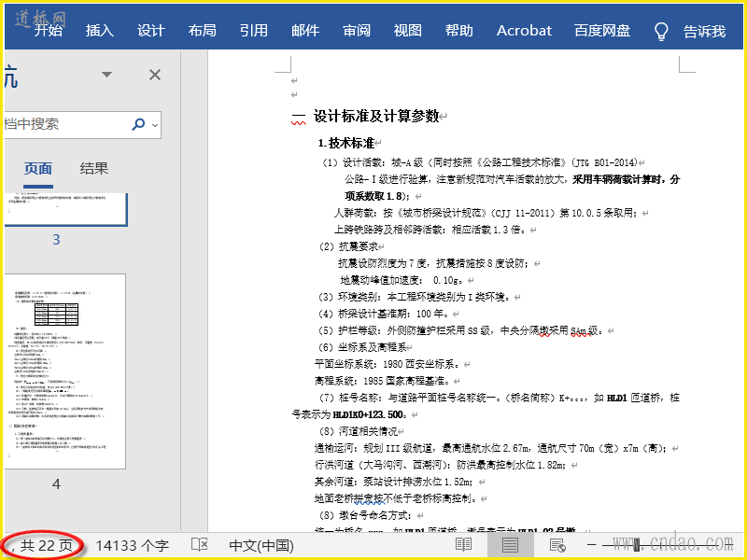This screenshot has height=560, width=747.
Task: Click the zoom out minus icon
Action: click(x=592, y=544)
